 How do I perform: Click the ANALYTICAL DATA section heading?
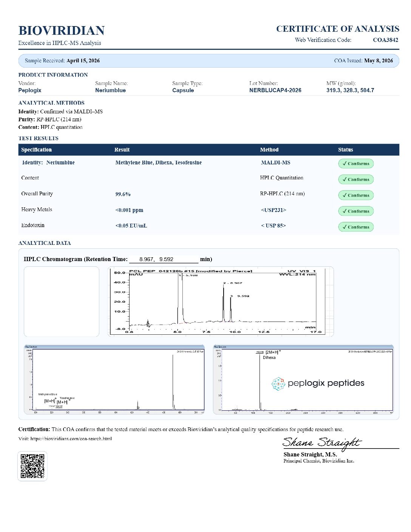[45, 243]
